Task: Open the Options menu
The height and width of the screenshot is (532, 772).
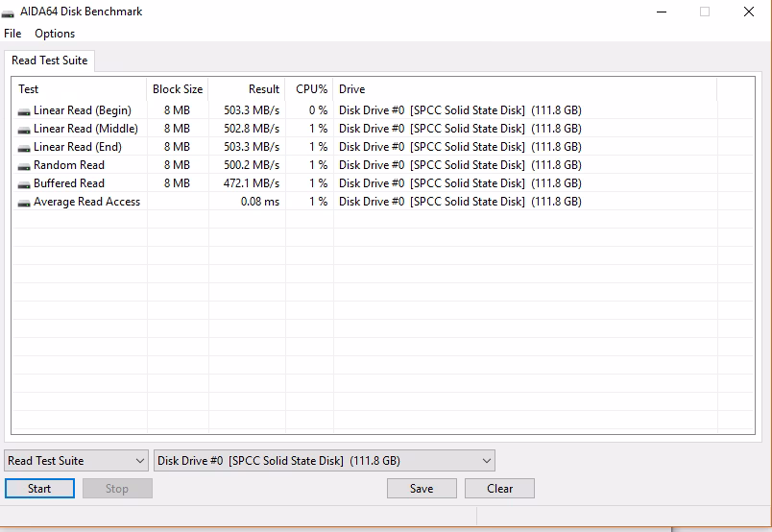Action: coord(55,34)
